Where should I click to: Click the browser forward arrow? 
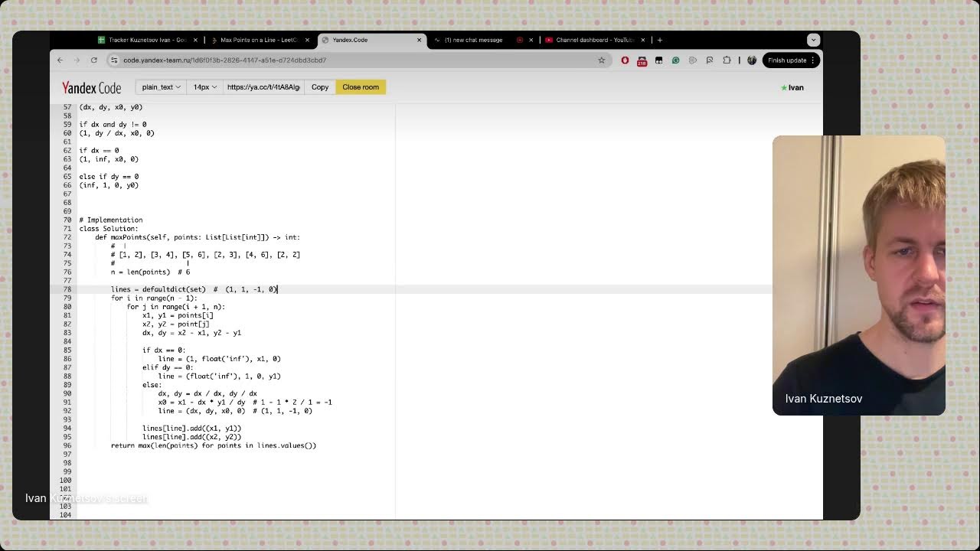[x=77, y=60]
